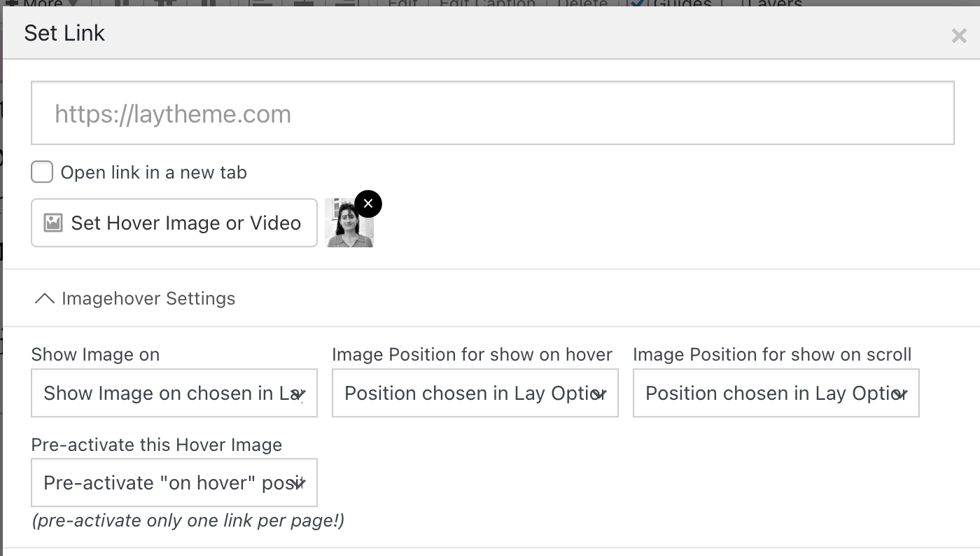Open Image Position for show on hover dropdown
This screenshot has width=980, height=556.
pyautogui.click(x=475, y=394)
